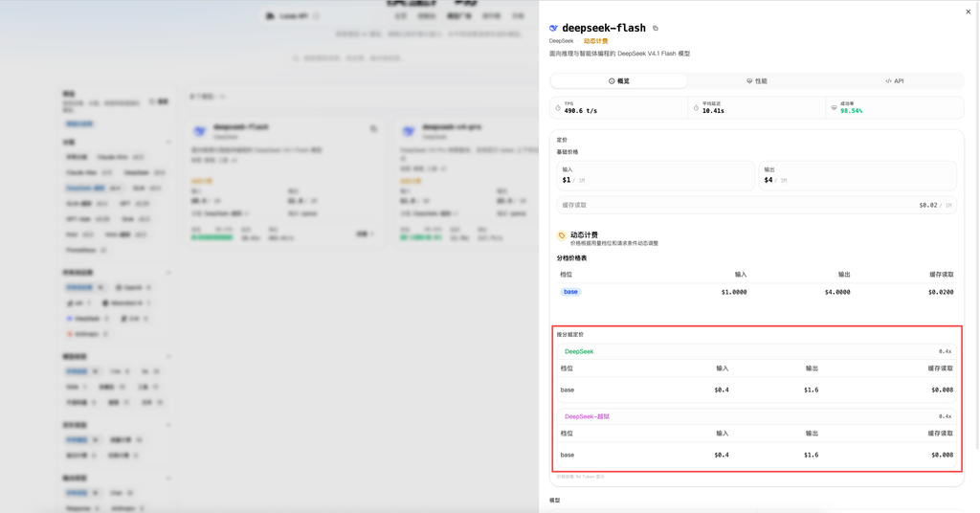Click the 成功率 heart icon
This screenshot has height=513, width=980.
click(834, 108)
